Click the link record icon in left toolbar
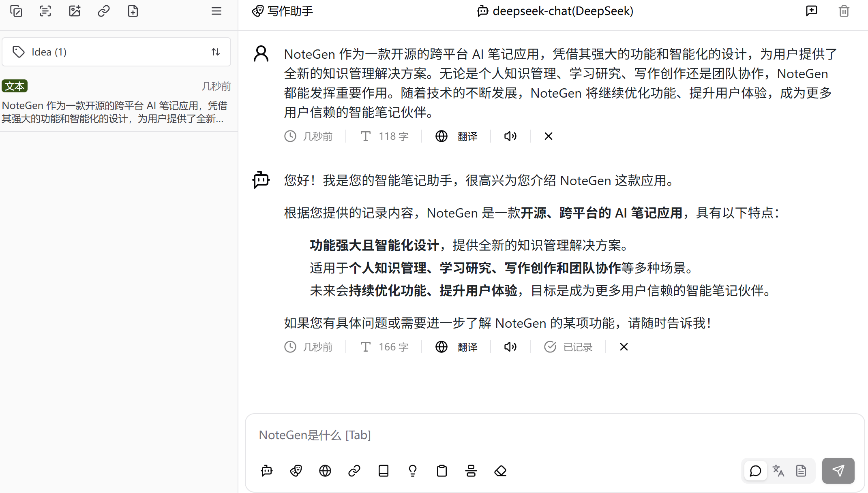The width and height of the screenshot is (868, 493). [x=104, y=11]
